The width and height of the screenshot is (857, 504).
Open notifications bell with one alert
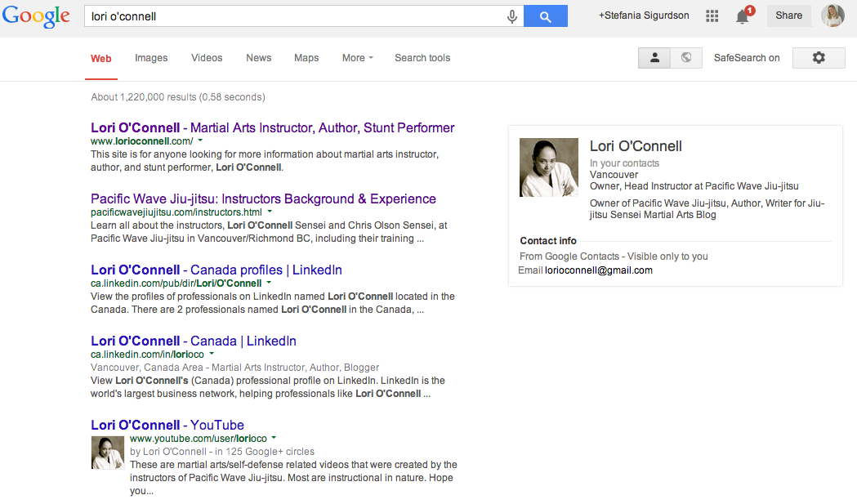pyautogui.click(x=743, y=16)
